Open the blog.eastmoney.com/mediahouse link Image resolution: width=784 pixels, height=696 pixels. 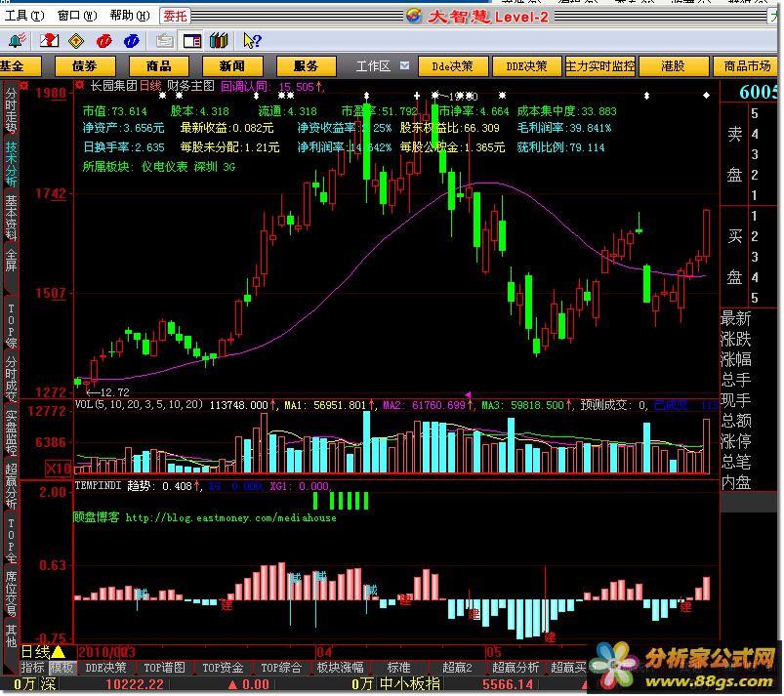point(230,517)
